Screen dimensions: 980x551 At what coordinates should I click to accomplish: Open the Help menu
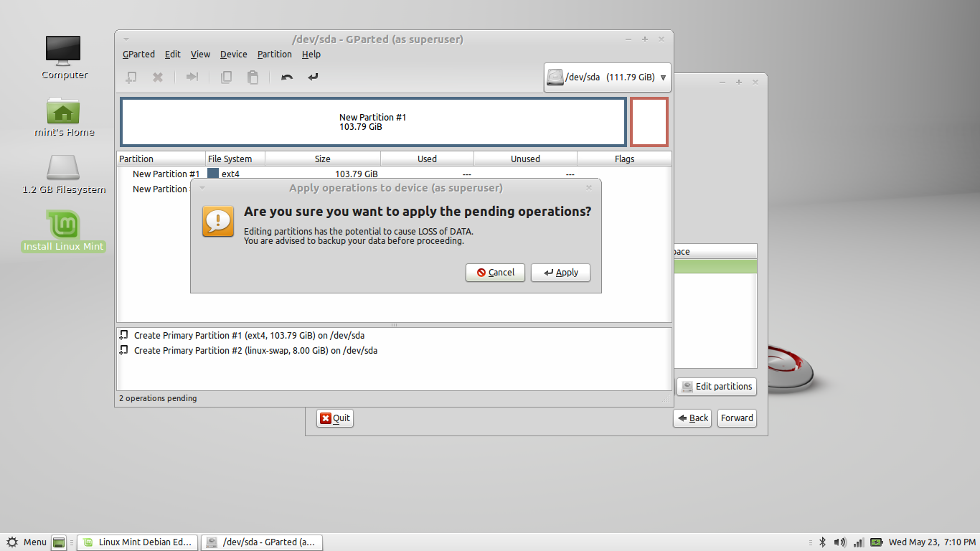pyautogui.click(x=311, y=54)
